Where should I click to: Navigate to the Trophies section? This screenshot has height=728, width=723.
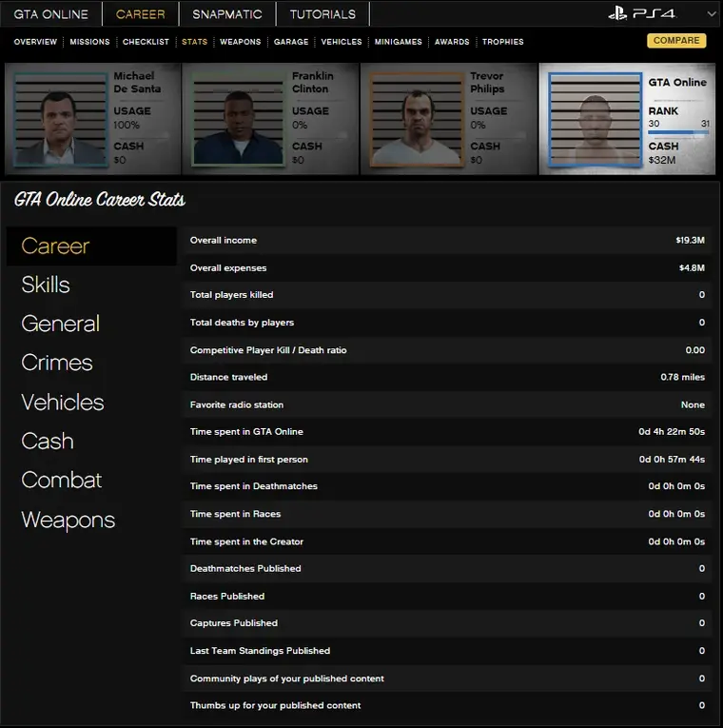[503, 42]
